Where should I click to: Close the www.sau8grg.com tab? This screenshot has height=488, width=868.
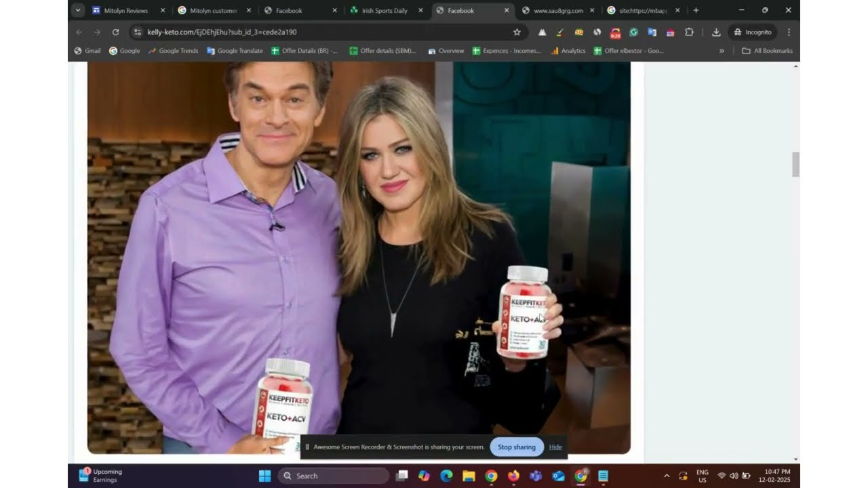(592, 10)
